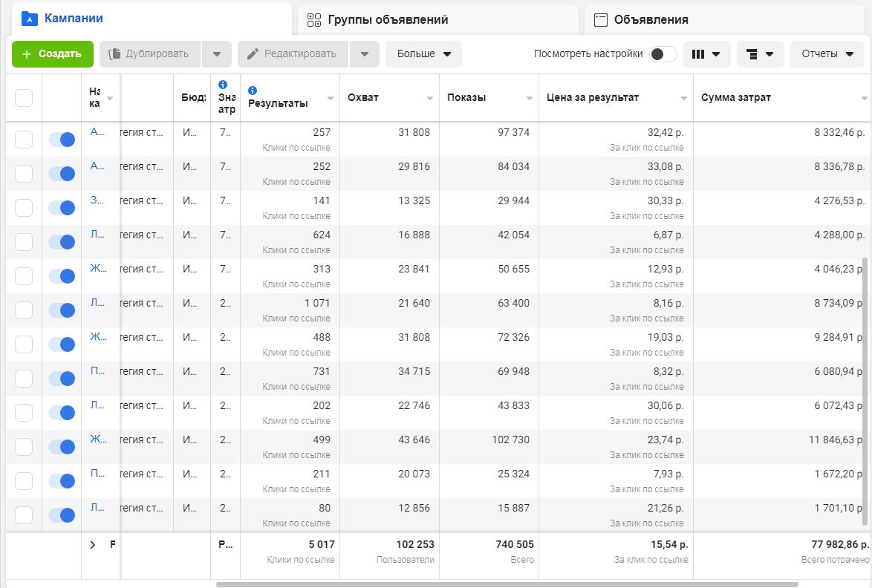The height and width of the screenshot is (588, 872).
Task: Select checkbox for row with 624 results
Action: point(24,242)
